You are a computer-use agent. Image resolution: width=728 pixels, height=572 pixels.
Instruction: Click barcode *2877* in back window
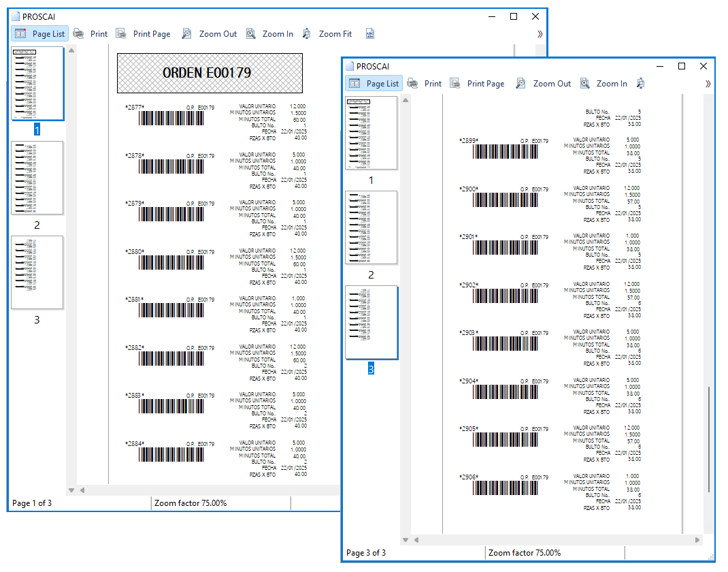171,118
